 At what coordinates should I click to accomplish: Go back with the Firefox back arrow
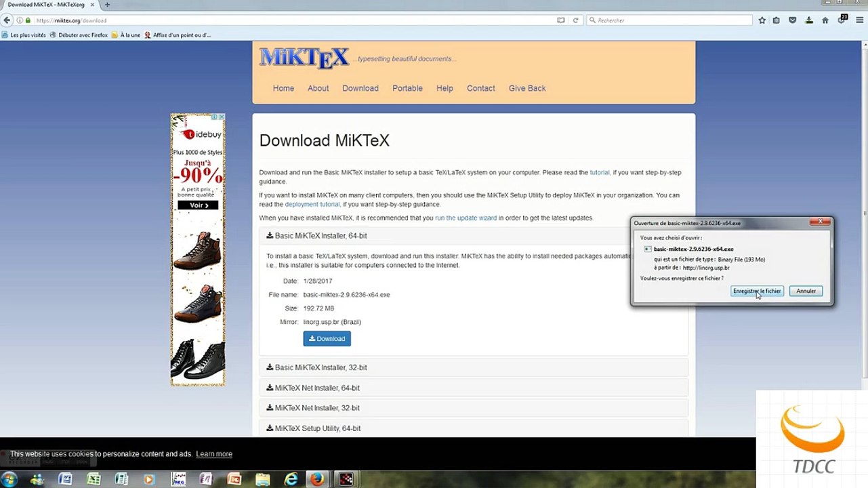7,20
